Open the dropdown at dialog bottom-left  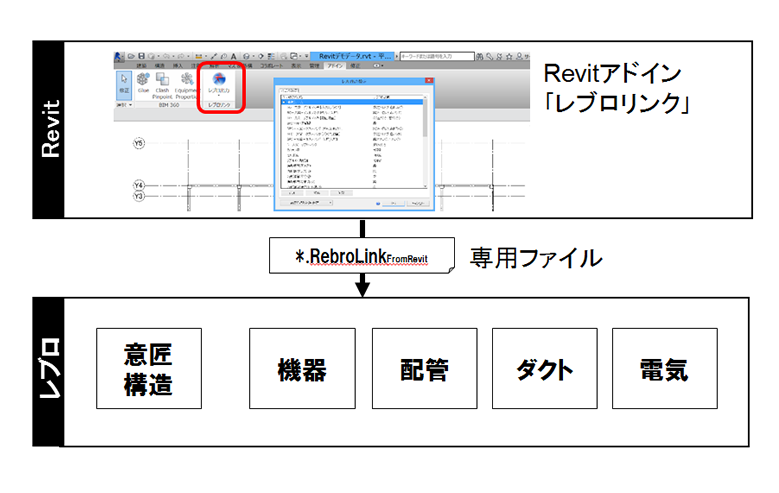pos(307,203)
